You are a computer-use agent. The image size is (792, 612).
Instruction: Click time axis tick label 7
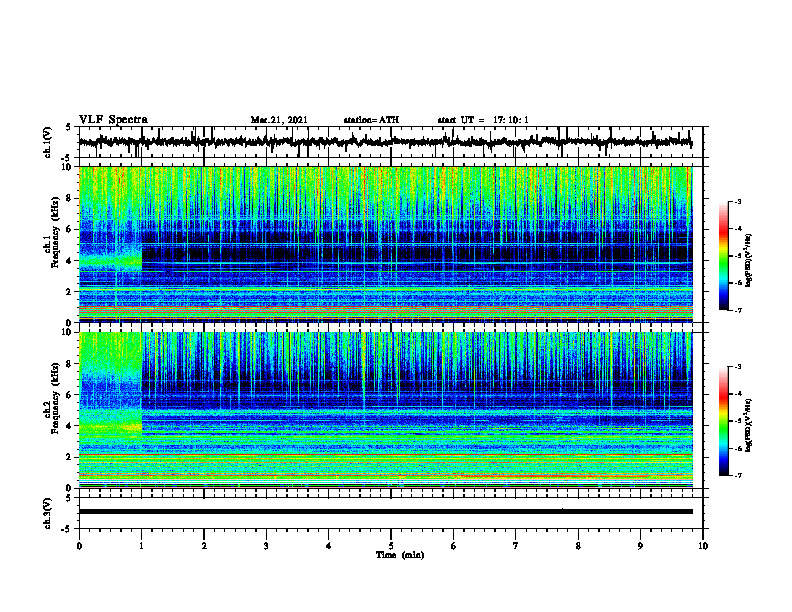[x=516, y=546]
